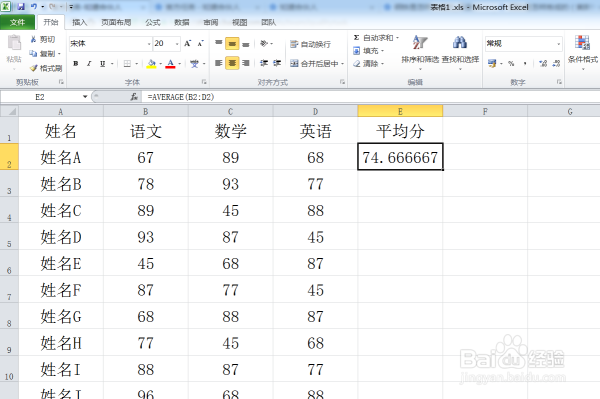Image resolution: width=600 pixels, height=399 pixels.
Task: Open the Review (审阅) tab
Action: 210,23
